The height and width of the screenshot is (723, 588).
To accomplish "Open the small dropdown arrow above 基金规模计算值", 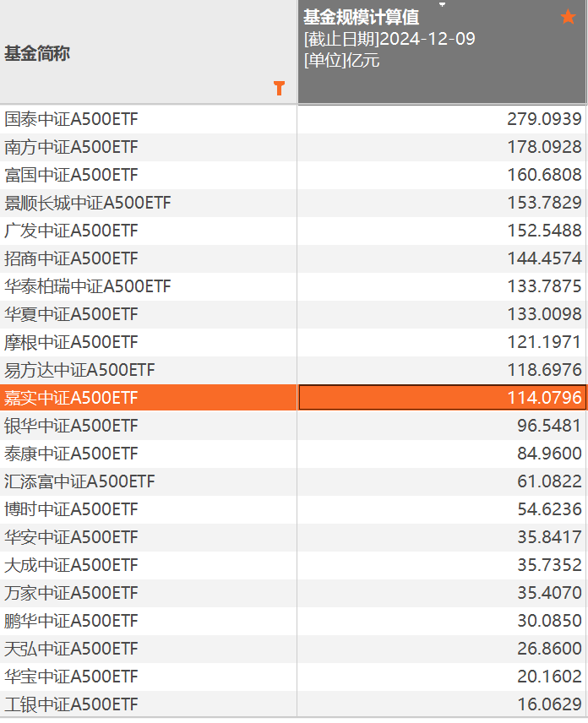I will tap(441, 4).
